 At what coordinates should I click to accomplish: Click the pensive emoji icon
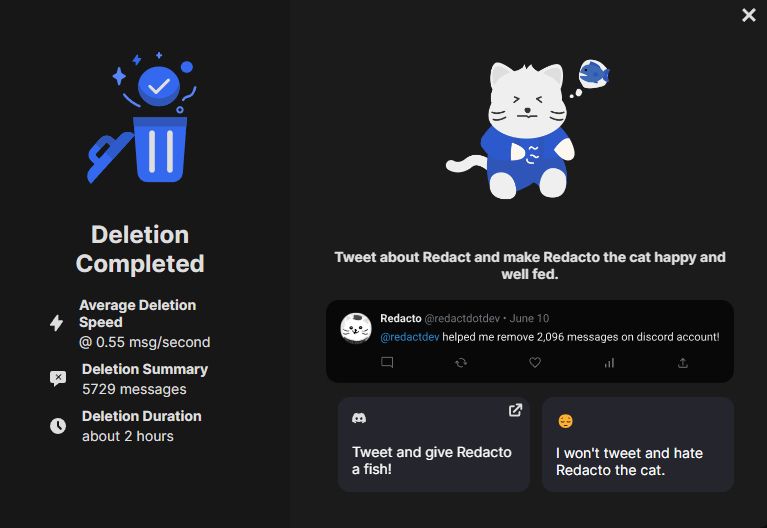click(565, 421)
